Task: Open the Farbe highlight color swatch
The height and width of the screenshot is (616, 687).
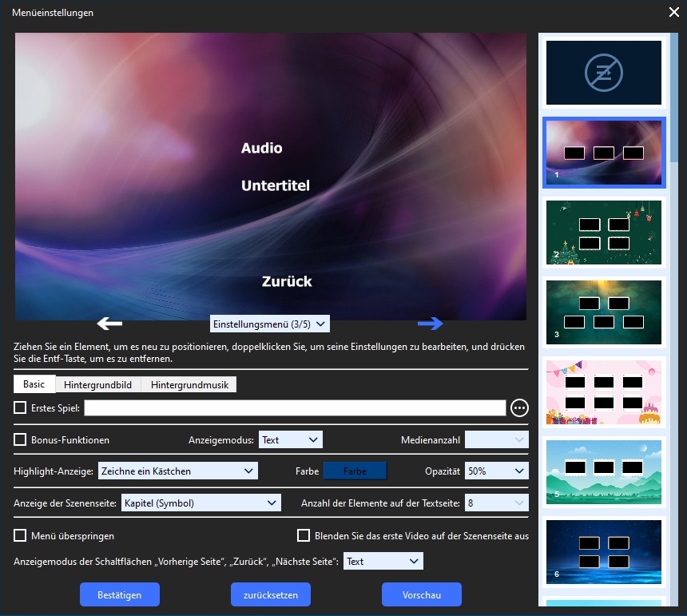Action: 355,471
